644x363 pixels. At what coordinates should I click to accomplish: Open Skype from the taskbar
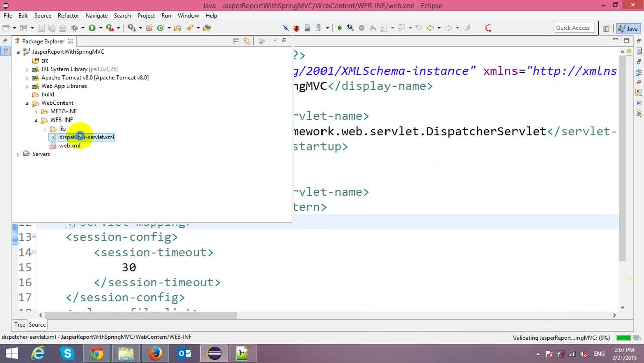68,354
